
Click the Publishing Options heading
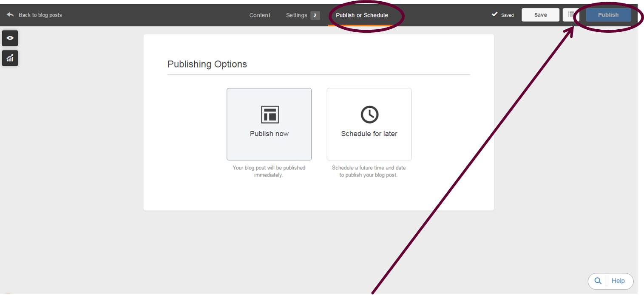coord(207,64)
